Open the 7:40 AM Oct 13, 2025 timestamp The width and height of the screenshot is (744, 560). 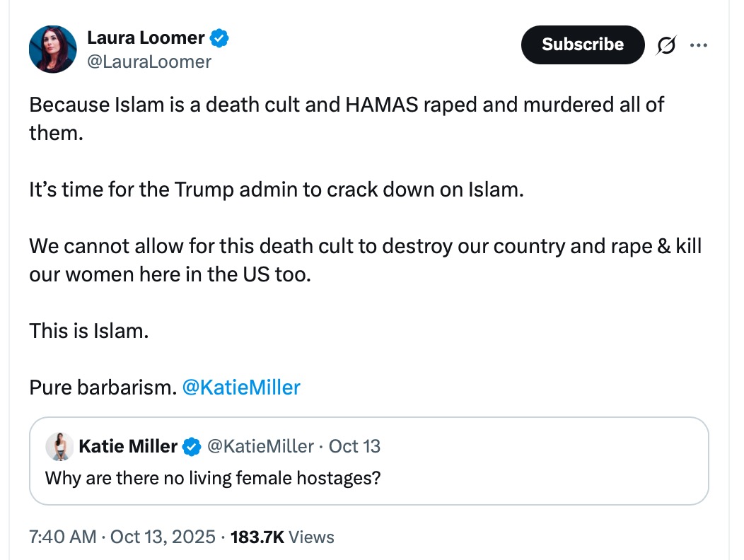click(x=122, y=537)
